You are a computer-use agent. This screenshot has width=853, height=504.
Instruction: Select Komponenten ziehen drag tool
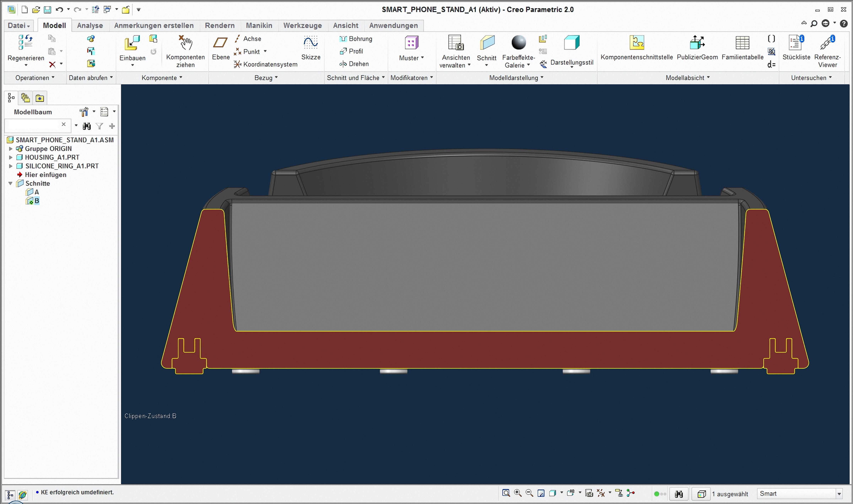[185, 51]
